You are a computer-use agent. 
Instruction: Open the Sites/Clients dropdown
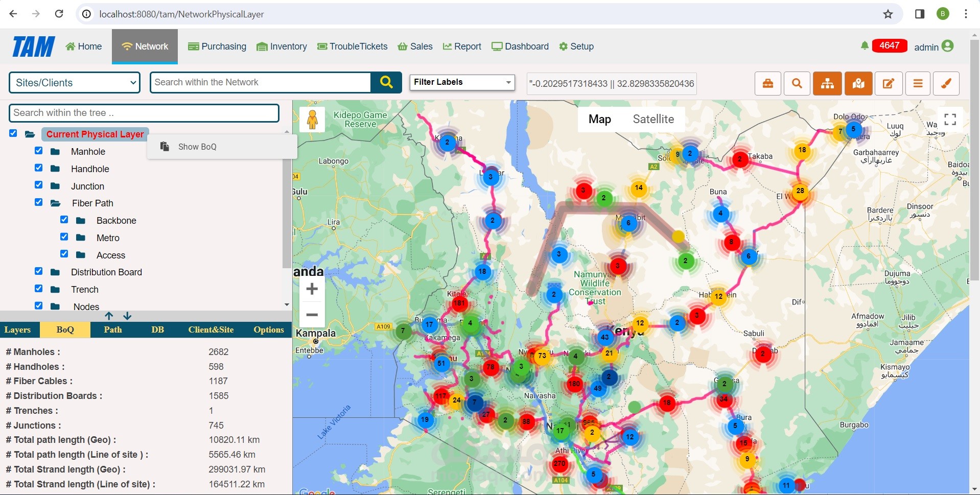click(74, 82)
